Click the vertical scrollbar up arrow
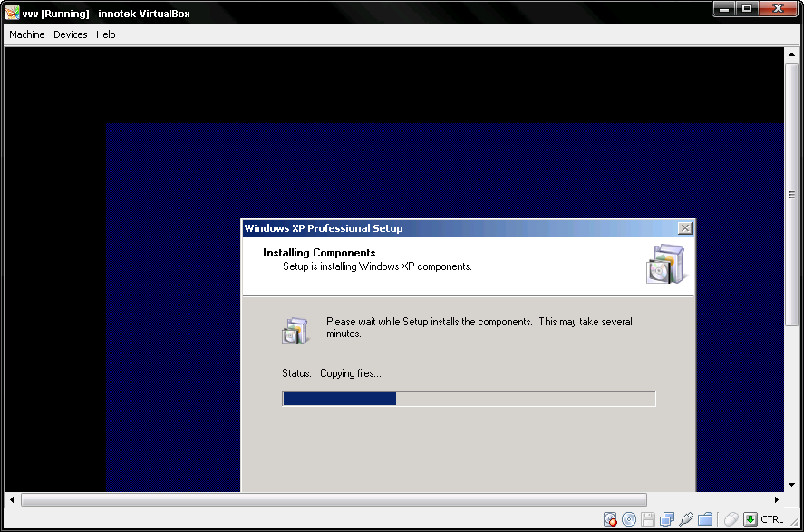 tap(791, 53)
